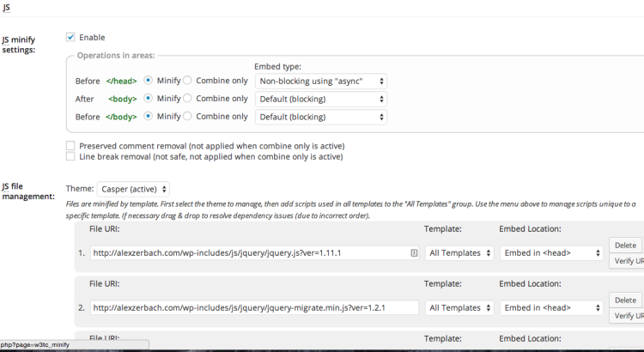Select Minify for Before </body>

pyautogui.click(x=148, y=116)
